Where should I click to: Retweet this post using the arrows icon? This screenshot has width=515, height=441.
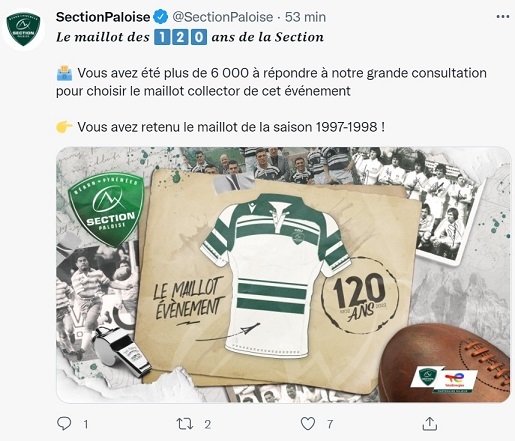(184, 424)
